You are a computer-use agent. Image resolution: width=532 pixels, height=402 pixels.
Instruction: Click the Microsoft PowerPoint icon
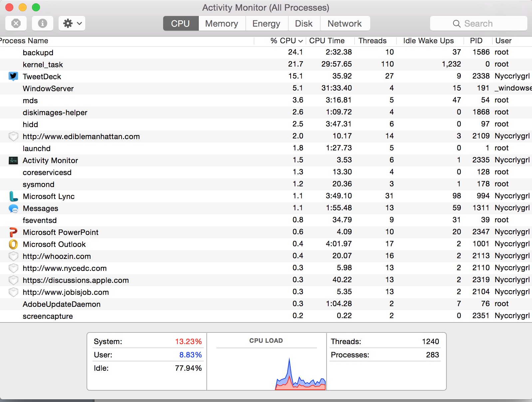click(x=13, y=232)
